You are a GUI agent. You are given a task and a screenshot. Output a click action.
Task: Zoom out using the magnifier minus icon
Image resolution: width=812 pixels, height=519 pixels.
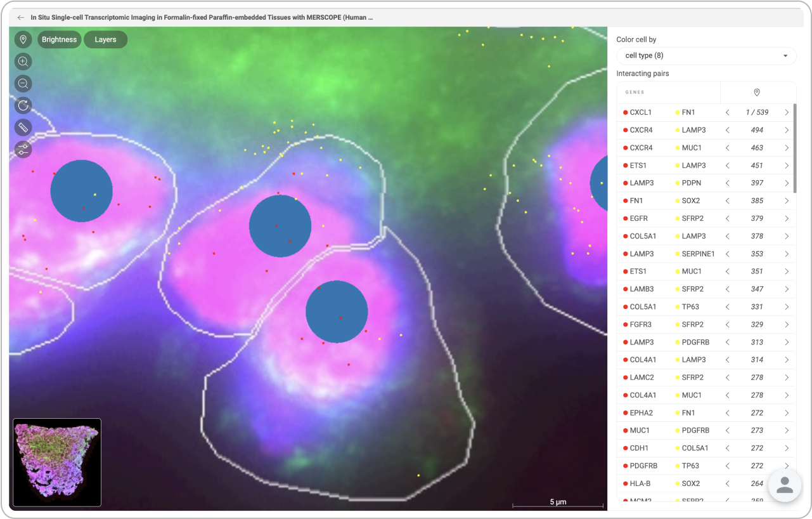pyautogui.click(x=23, y=84)
